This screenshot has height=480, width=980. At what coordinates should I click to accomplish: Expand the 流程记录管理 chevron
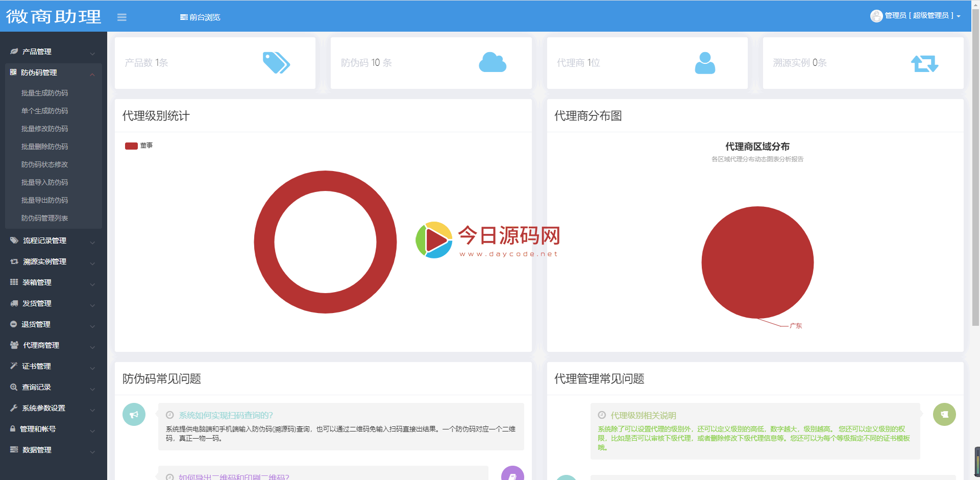coord(92,243)
